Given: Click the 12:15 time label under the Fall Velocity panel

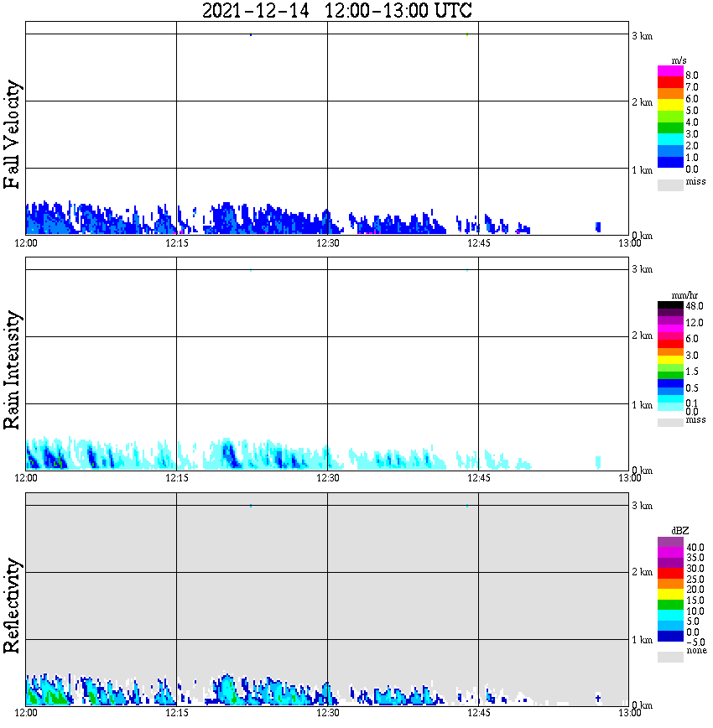Looking at the screenshot, I should [177, 243].
